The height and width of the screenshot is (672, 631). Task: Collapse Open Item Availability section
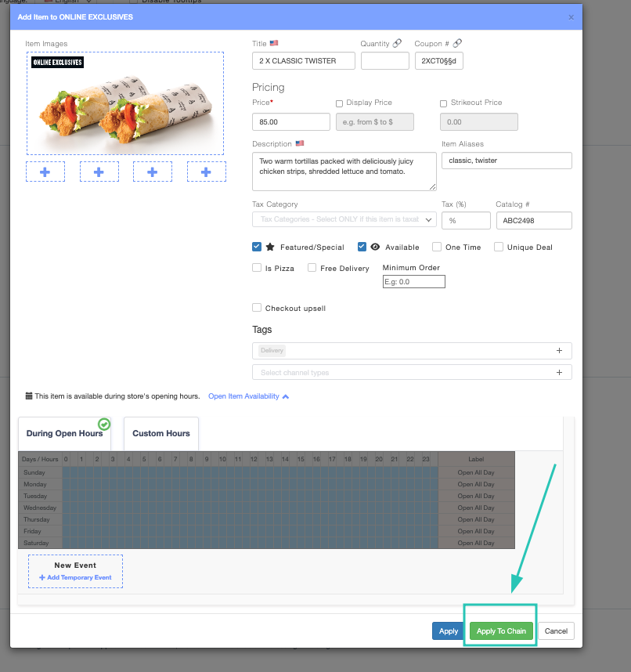click(248, 396)
